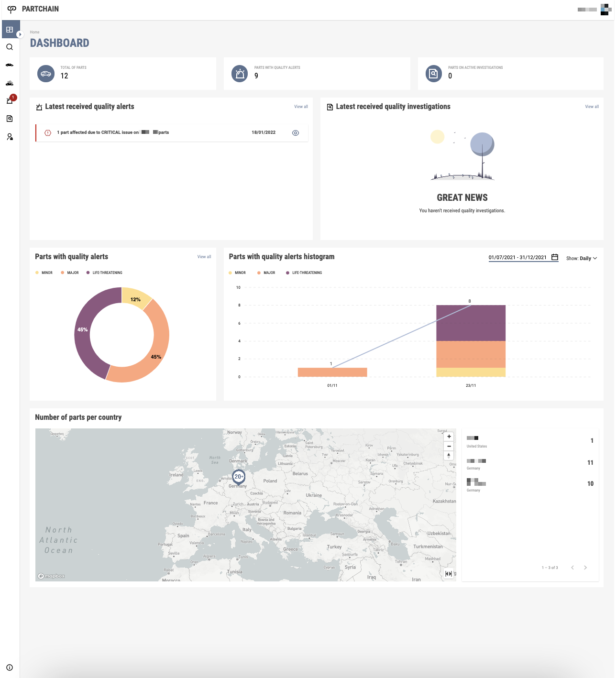Go to next page of country list
This screenshot has height=678, width=616.
click(x=585, y=568)
